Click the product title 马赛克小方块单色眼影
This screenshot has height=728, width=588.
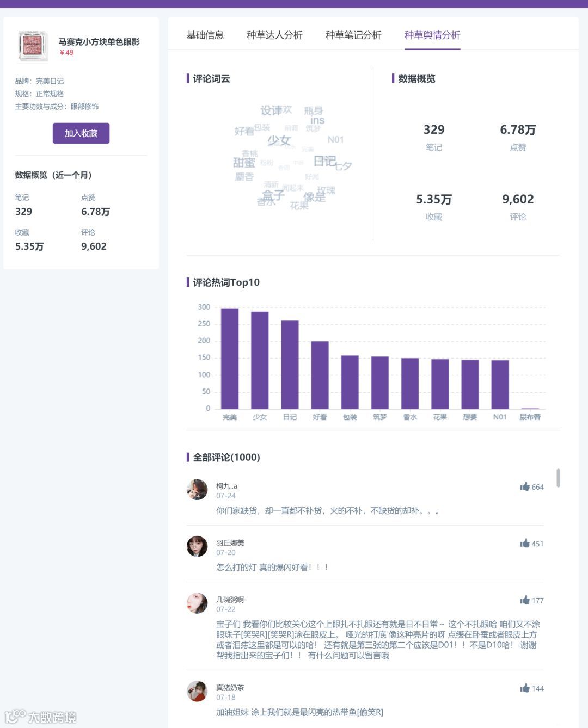[99, 42]
